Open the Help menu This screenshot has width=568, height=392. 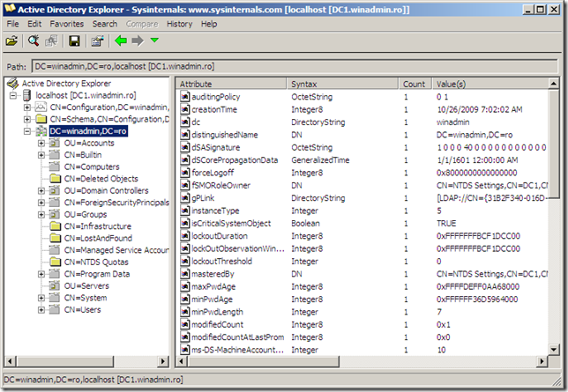(209, 24)
